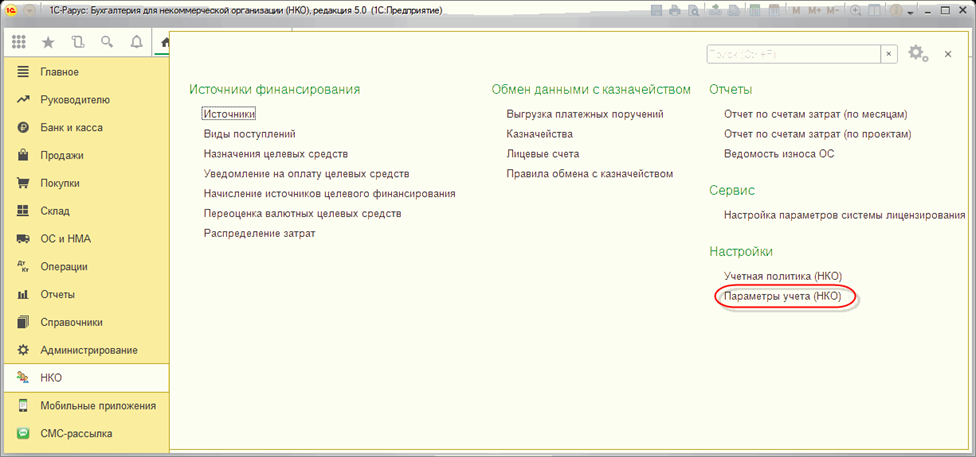Viewport: 976px width, 457px height.
Task: Expand the dropdown arrow beside the info icon
Action: [911, 13]
